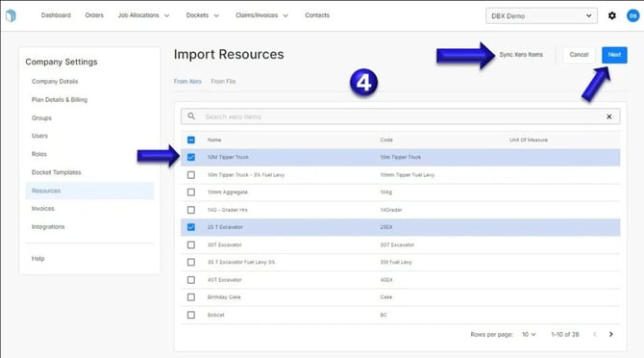
Task: Click the blue Next button
Action: pos(614,55)
